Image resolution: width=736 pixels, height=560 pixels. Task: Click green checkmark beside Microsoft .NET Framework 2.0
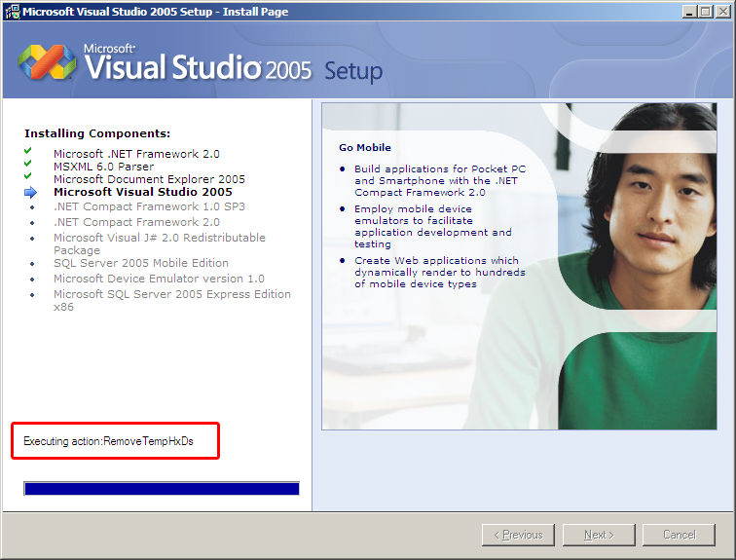28,151
